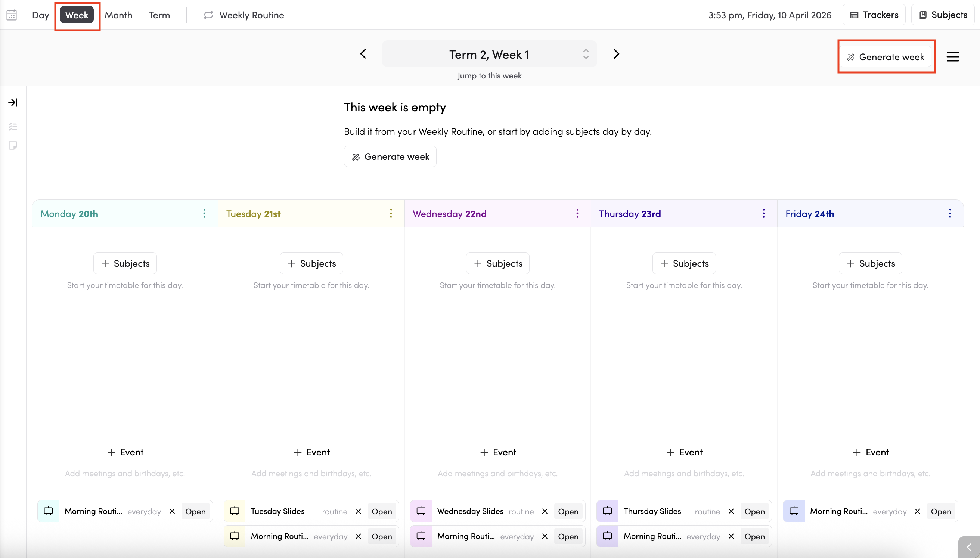Click the Monday Morning Routine slides icon

click(x=48, y=511)
